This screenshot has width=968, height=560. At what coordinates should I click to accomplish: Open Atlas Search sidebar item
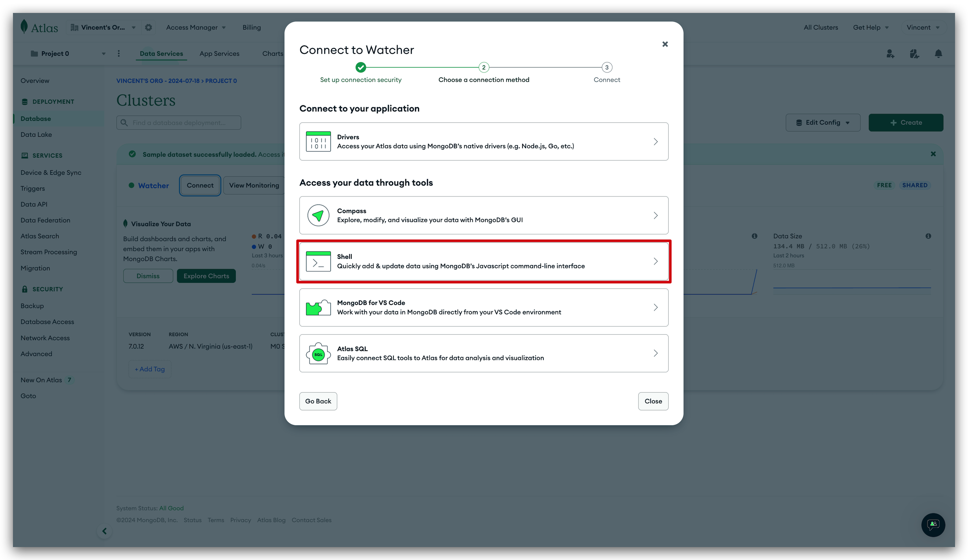pos(40,236)
